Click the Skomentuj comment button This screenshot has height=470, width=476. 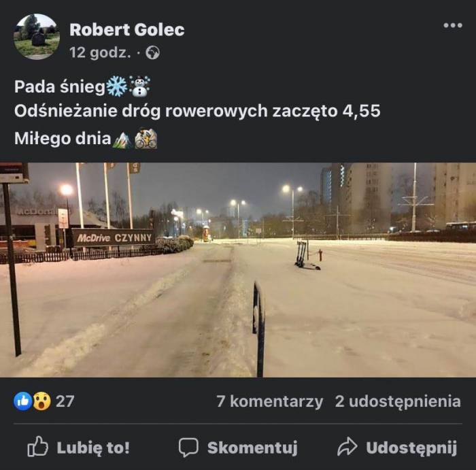[238, 447]
